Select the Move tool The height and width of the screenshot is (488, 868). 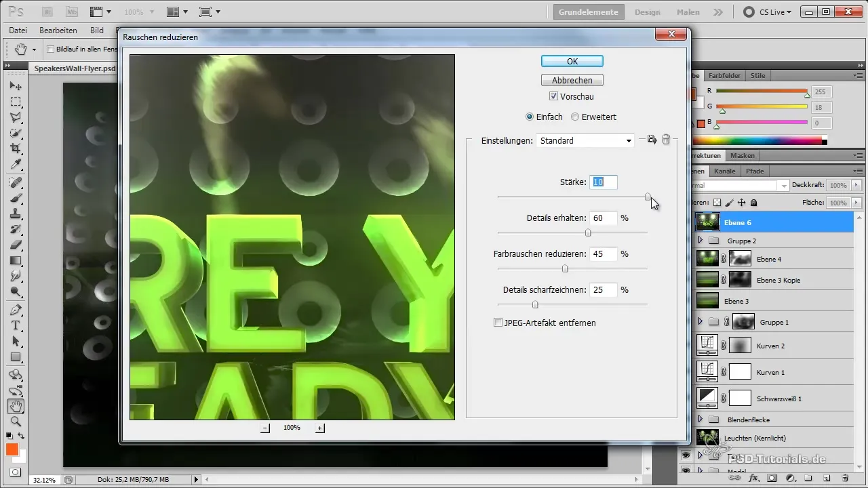click(x=16, y=86)
